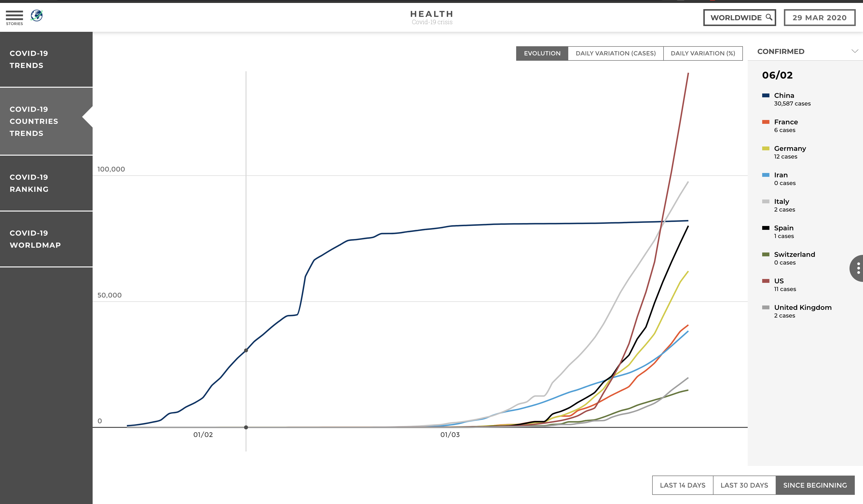Click Italy's light gray legend marker
The width and height of the screenshot is (863, 504).
[x=766, y=202]
